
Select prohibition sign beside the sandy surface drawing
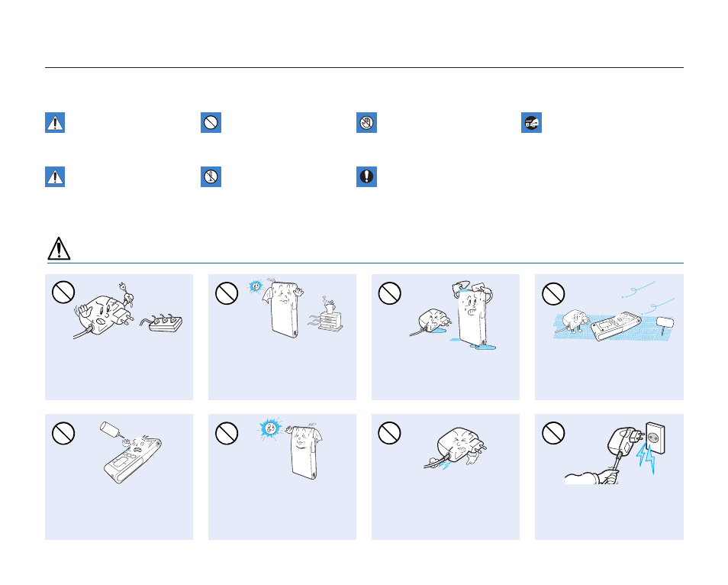pos(553,294)
